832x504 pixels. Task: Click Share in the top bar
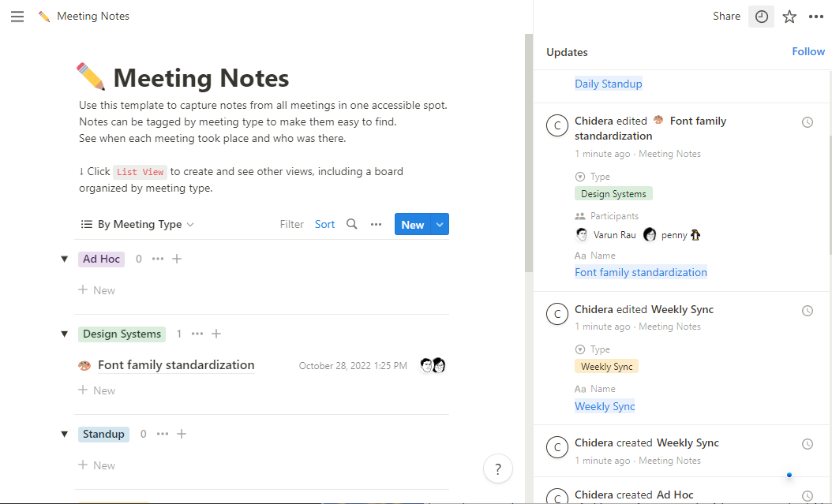[726, 17]
